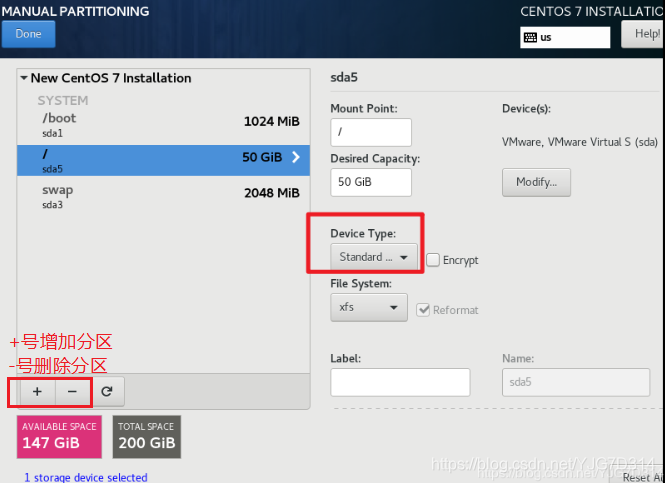
Task: Click the Name field showing sda5
Action: pyautogui.click(x=576, y=382)
